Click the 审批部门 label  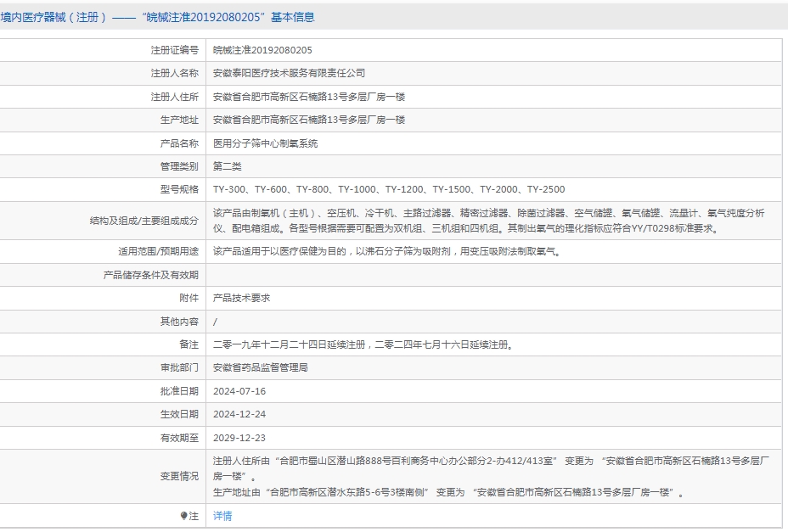179,367
